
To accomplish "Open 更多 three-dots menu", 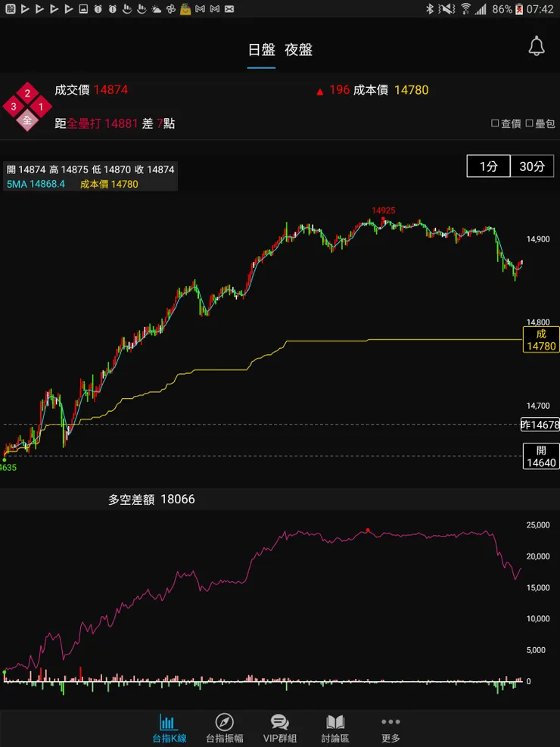I will [x=390, y=729].
